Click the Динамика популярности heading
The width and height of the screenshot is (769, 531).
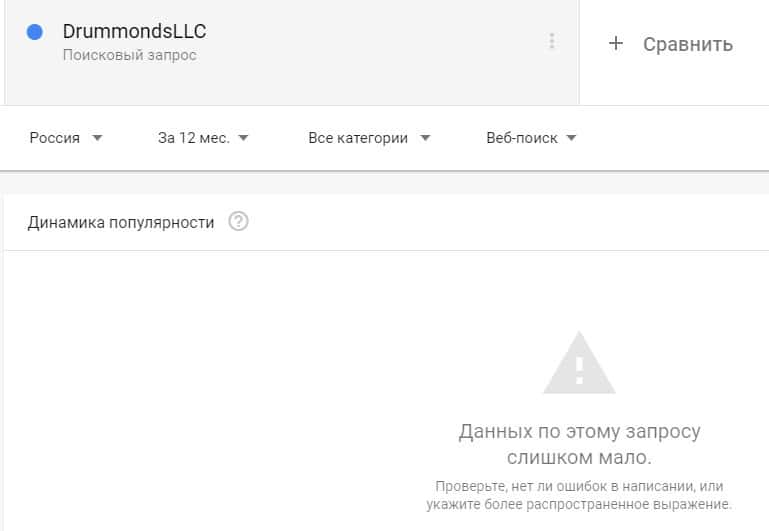point(121,223)
